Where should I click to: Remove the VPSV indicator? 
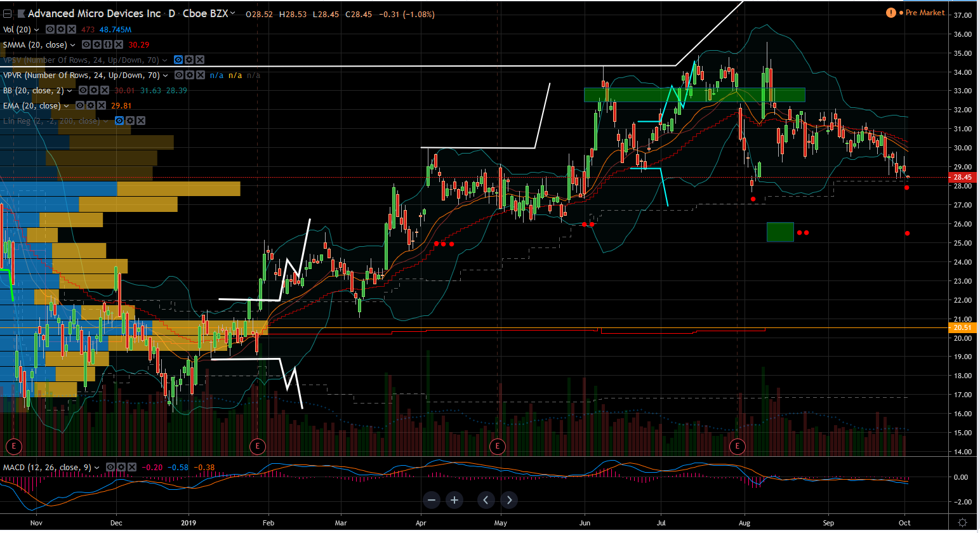point(200,60)
